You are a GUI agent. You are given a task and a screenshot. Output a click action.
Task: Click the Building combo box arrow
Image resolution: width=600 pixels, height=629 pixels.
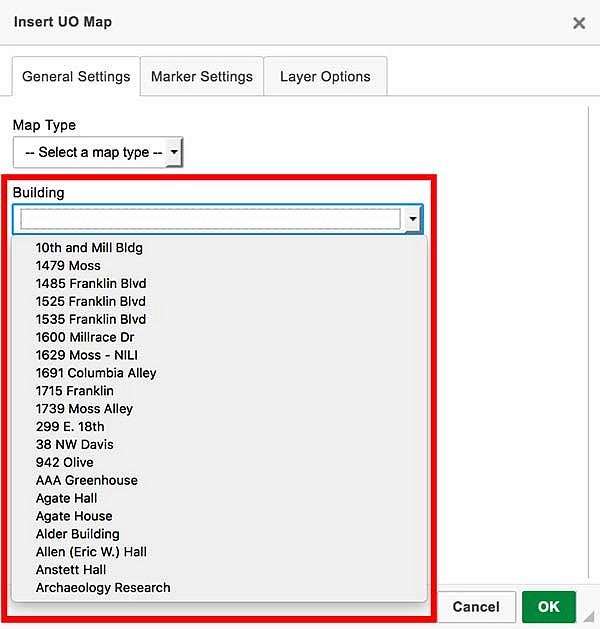click(x=413, y=219)
